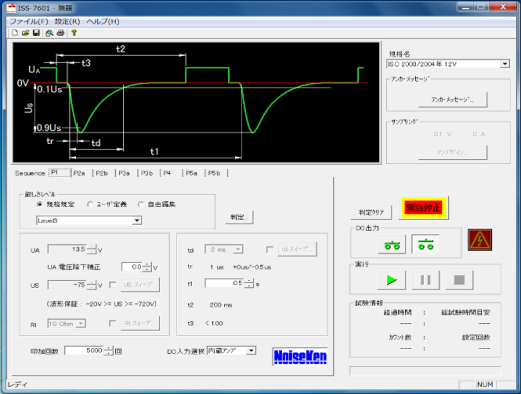Expand the DC入力選択 dropdown
Image resolution: width=521 pixels, height=394 pixels.
251,351
